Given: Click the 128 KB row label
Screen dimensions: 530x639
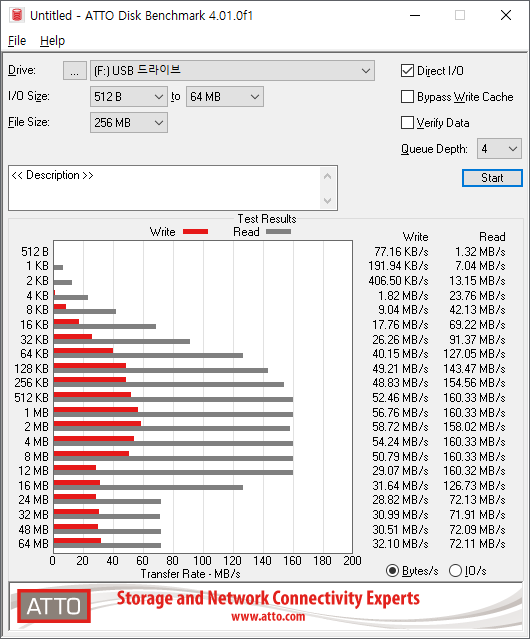Looking at the screenshot, I should coord(31,369).
